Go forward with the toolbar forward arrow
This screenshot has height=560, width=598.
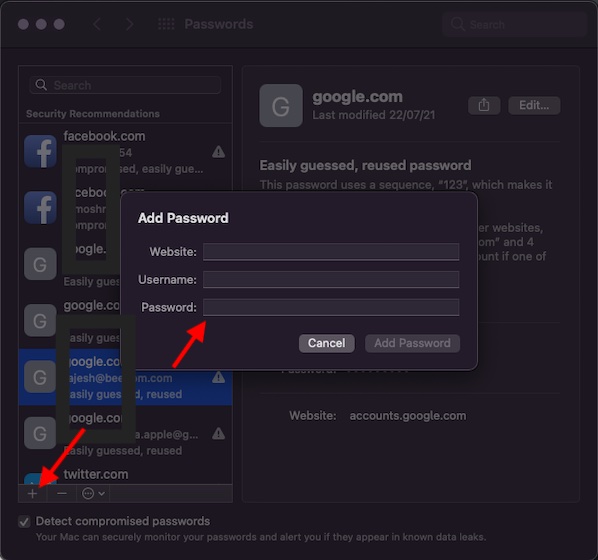(130, 24)
